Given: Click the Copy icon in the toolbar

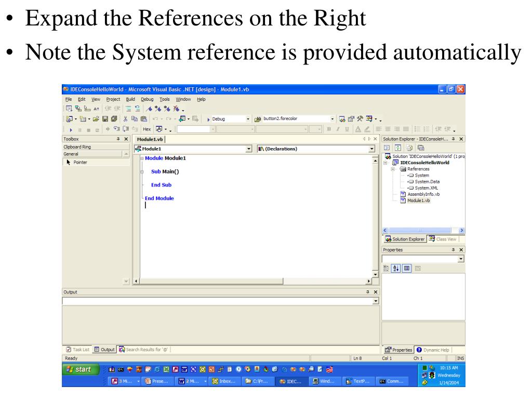Looking at the screenshot, I should (x=135, y=119).
